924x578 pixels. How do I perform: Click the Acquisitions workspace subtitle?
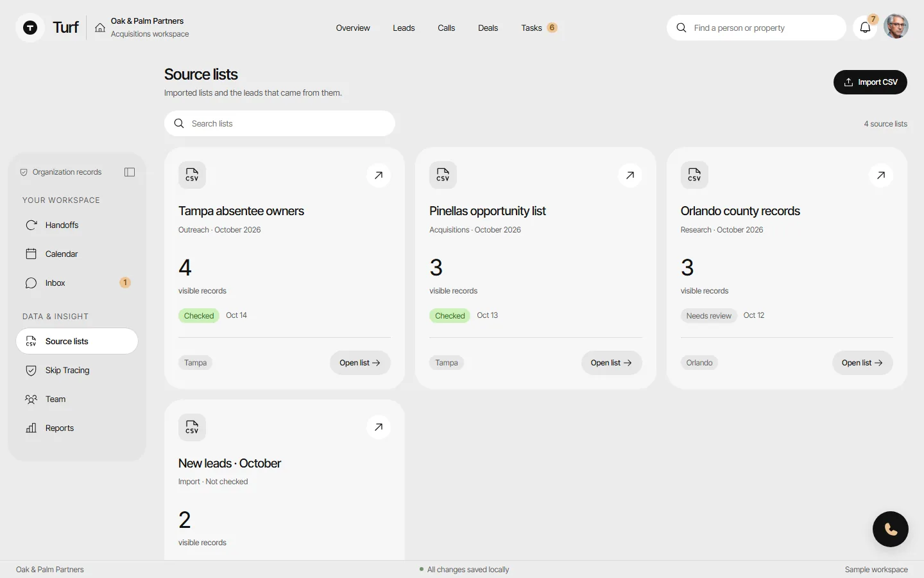[x=150, y=34]
